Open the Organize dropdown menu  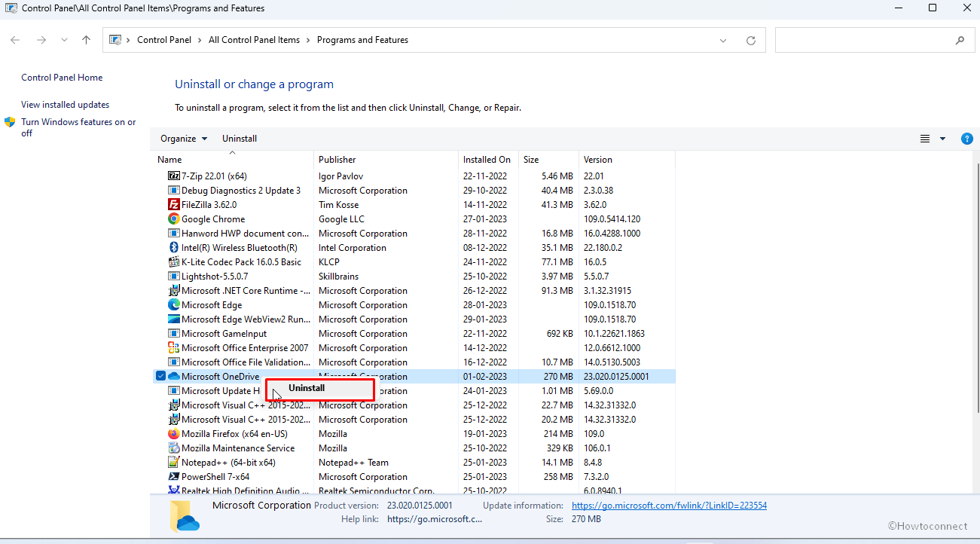click(x=184, y=139)
